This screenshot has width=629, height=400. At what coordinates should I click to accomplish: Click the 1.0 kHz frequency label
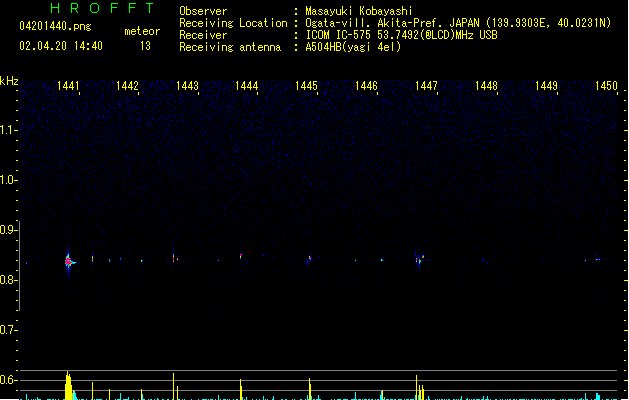point(7,180)
